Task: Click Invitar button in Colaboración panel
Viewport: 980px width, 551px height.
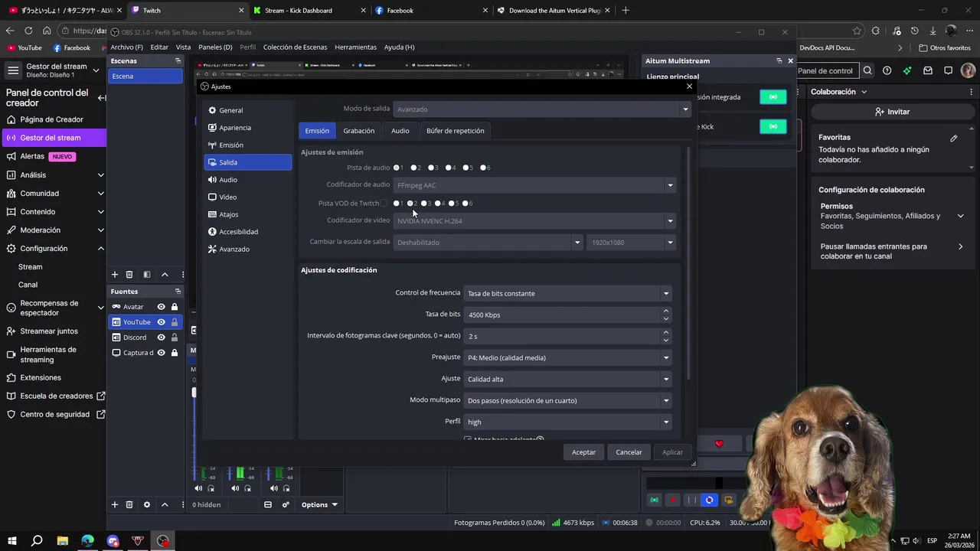Action: click(892, 112)
